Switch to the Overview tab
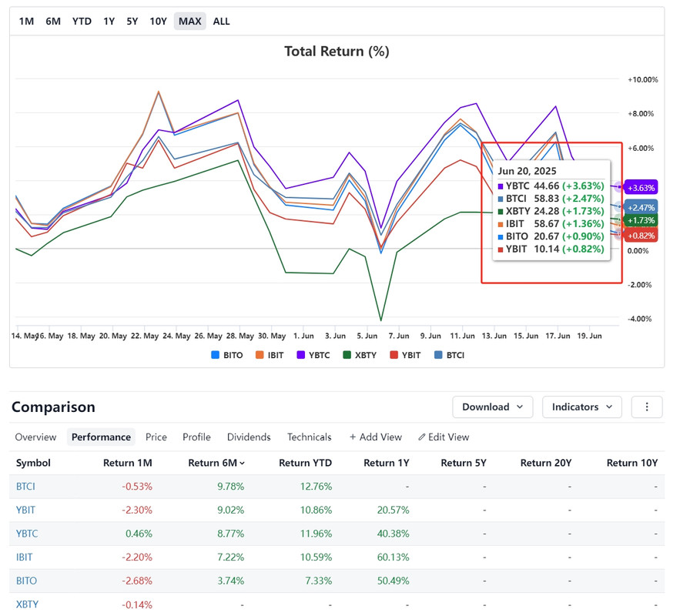690x616 pixels. tap(35, 437)
